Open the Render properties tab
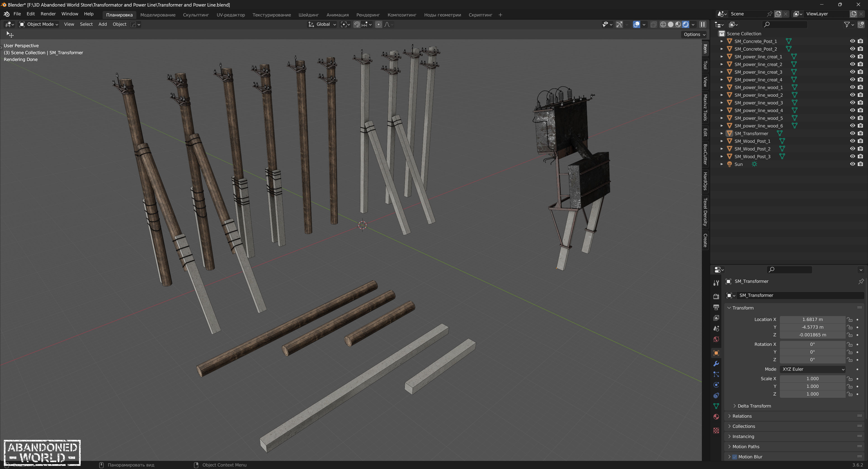Screen dimensions: 868x469 (x=716, y=296)
